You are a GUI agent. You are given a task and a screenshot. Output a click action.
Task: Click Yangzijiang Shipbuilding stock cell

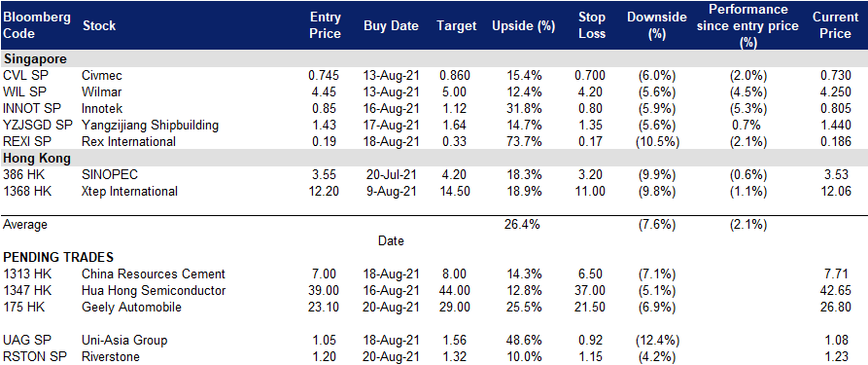(150, 125)
